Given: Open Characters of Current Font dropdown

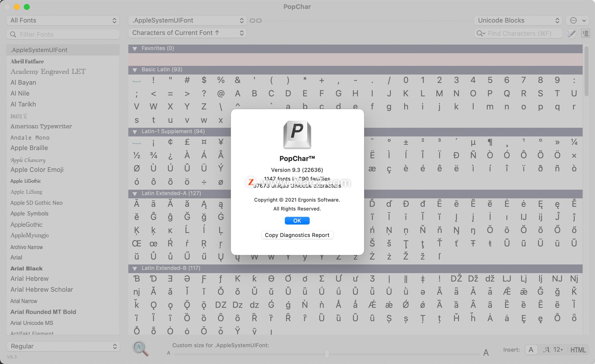Looking at the screenshot, I should (x=187, y=33).
